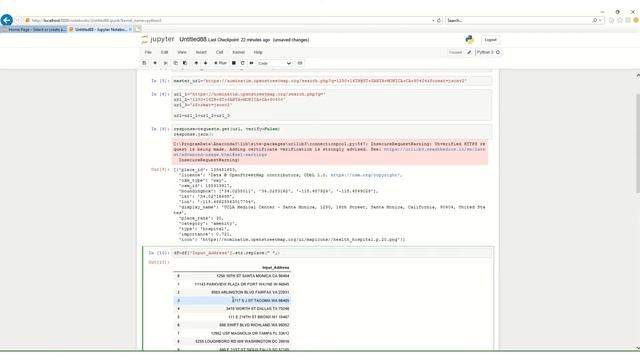The width and height of the screenshot is (640, 360).
Task: Select the row ARLINGTON BLVD FAIRFAX VA
Action: [232, 292]
